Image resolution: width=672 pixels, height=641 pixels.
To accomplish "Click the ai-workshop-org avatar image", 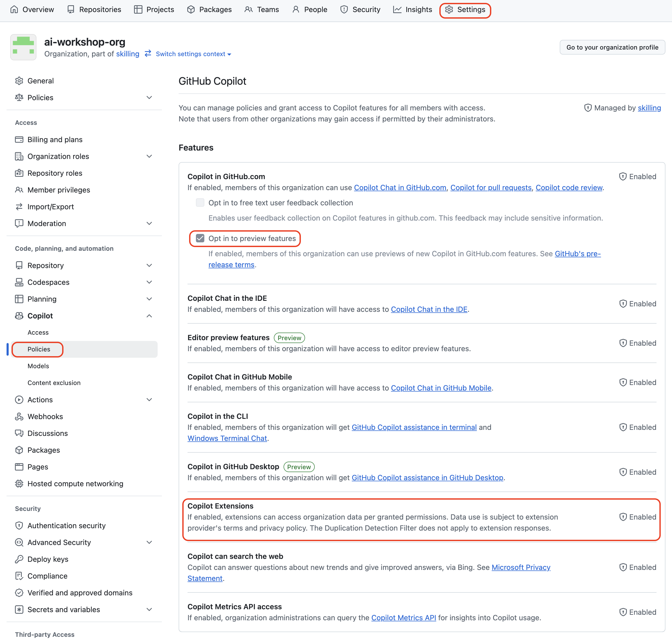I will coord(23,47).
